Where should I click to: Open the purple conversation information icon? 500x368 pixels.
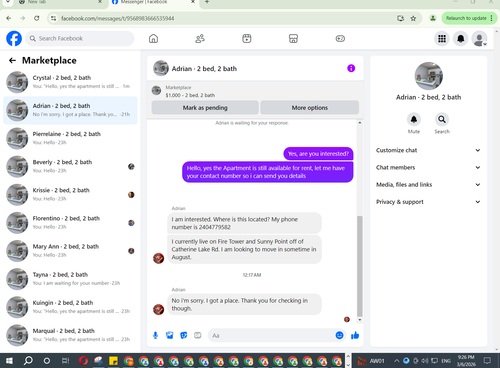351,68
